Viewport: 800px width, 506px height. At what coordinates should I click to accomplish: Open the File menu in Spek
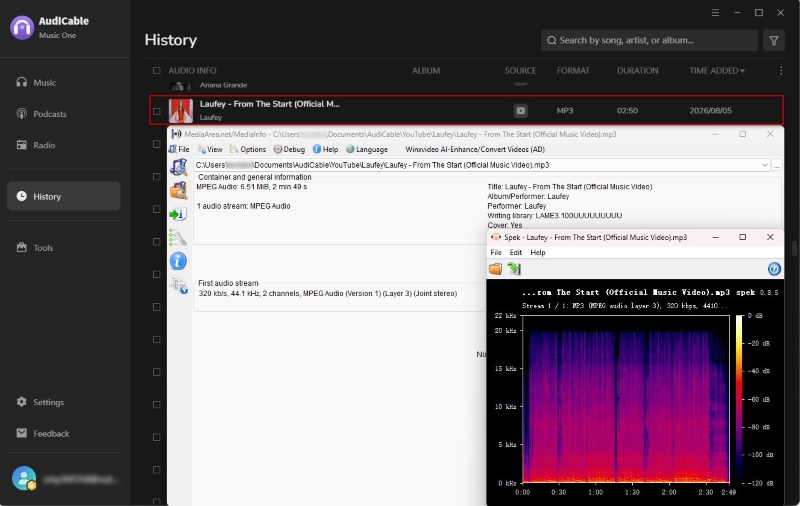point(496,252)
